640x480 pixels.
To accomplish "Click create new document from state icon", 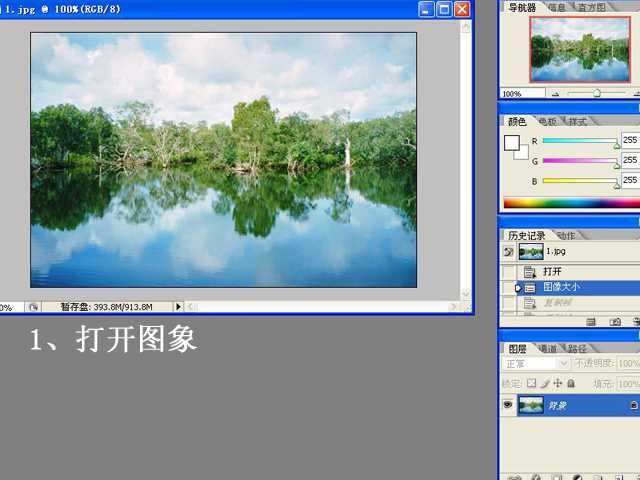I will tap(591, 322).
